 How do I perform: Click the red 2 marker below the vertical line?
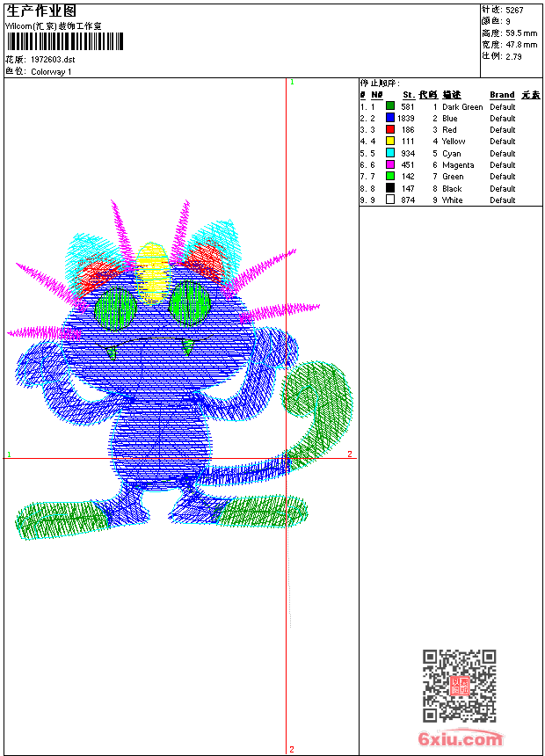(x=292, y=749)
